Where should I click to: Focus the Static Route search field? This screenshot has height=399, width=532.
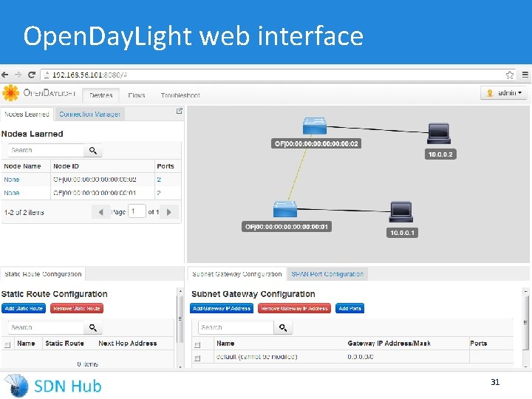pos(46,327)
